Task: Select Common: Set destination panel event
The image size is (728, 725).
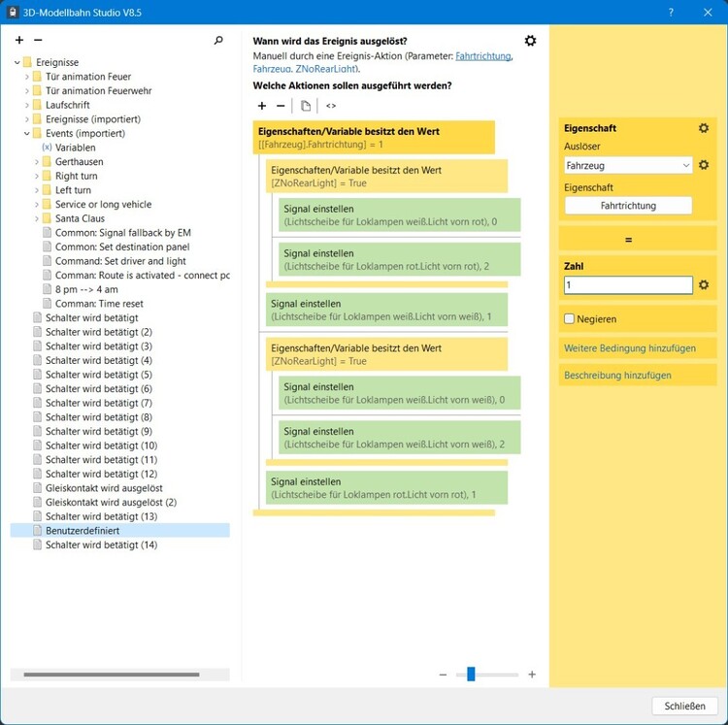Action: coord(122,247)
